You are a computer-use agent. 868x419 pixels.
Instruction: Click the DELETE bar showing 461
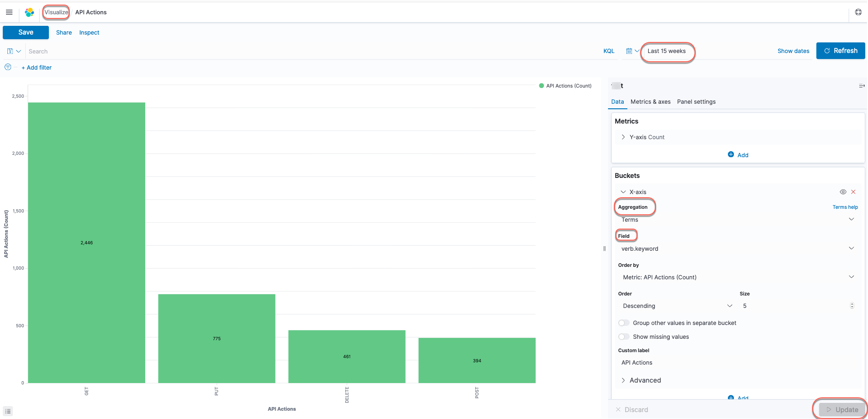[347, 356]
